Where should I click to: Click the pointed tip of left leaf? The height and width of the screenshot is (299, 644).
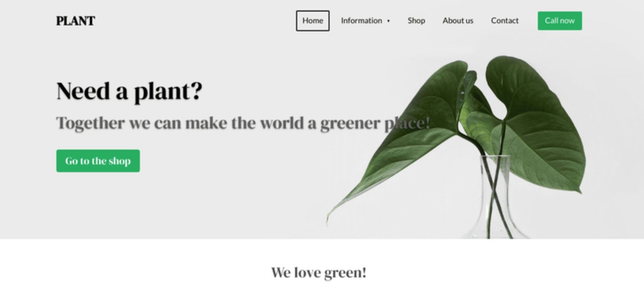(329, 217)
